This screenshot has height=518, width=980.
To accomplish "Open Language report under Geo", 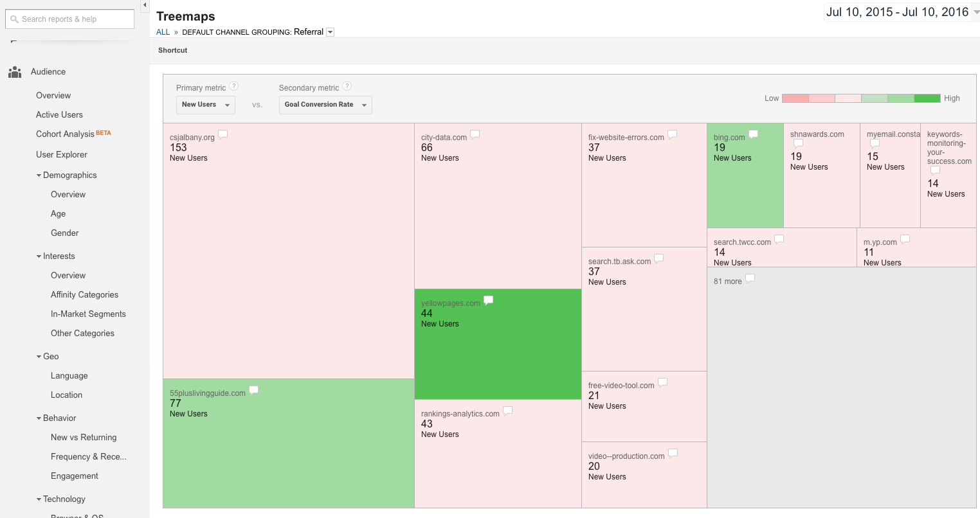I will tap(69, 375).
